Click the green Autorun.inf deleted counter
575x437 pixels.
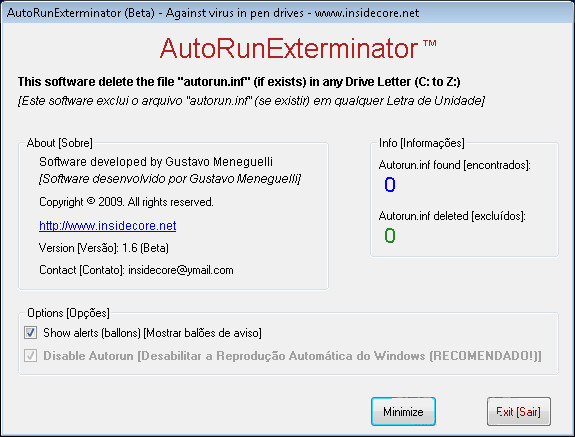click(x=389, y=235)
